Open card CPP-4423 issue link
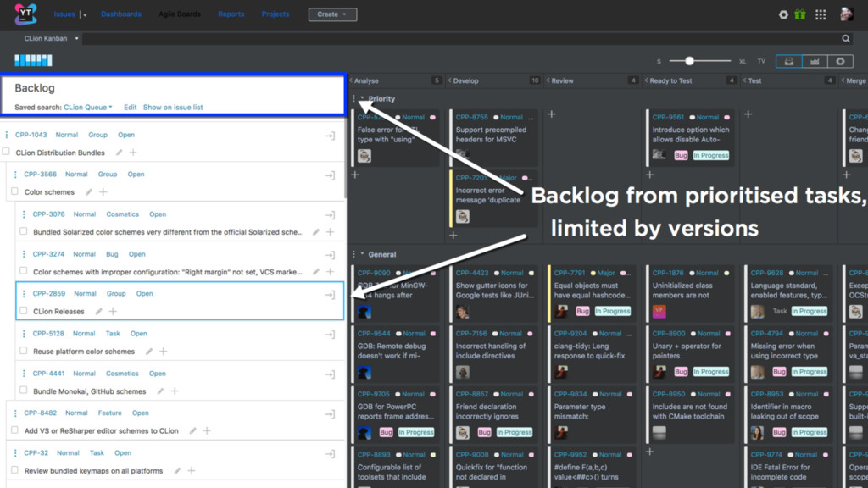This screenshot has width=868, height=488. [471, 273]
